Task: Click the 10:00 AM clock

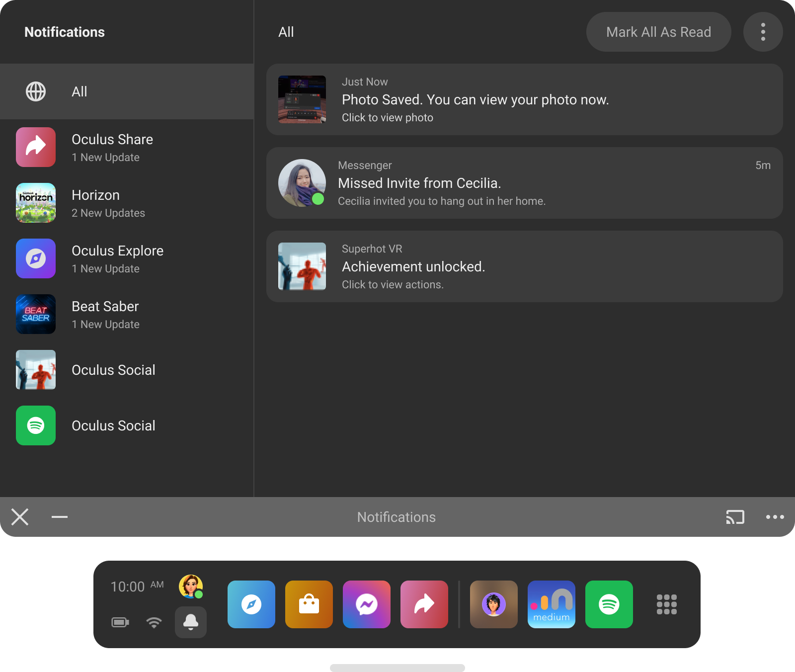Action: pos(137,587)
